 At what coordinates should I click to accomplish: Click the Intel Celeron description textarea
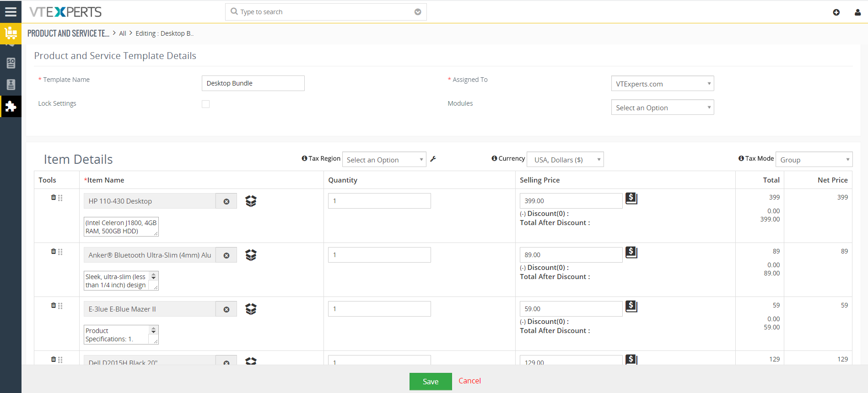121,226
